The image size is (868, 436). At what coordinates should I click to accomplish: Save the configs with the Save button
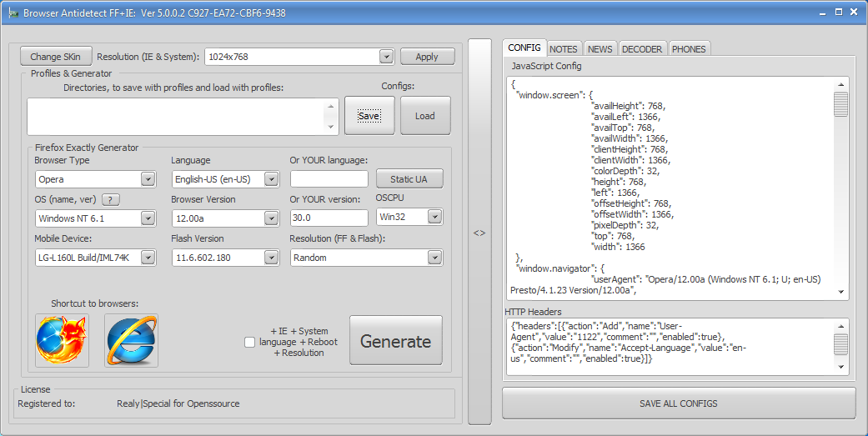click(x=369, y=116)
